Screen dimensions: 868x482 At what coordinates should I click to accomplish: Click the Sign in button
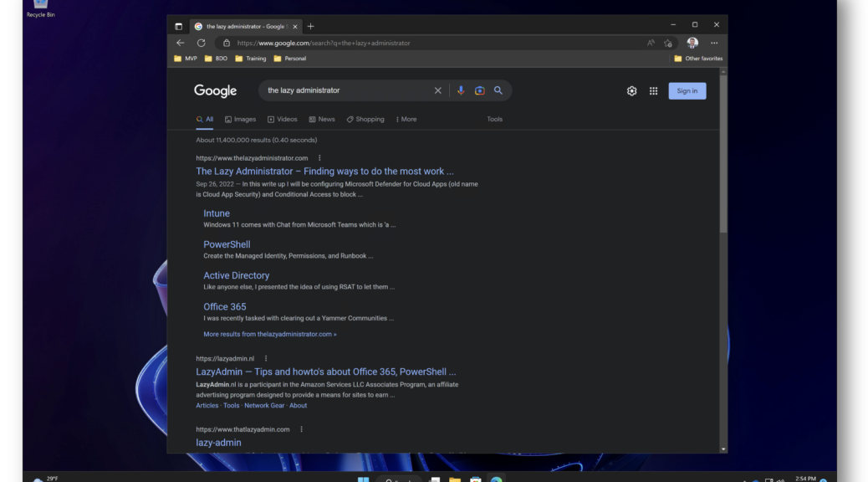[x=687, y=91]
